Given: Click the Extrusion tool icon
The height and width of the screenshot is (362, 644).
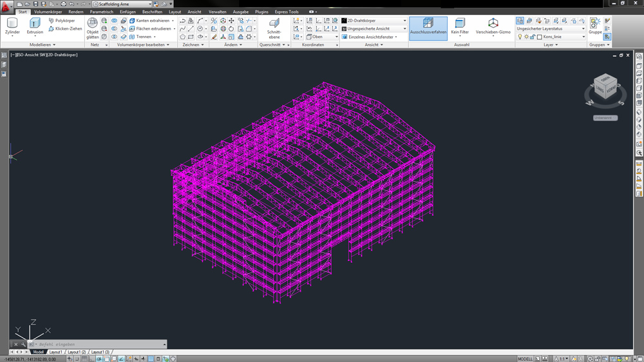Looking at the screenshot, I should [x=35, y=26].
